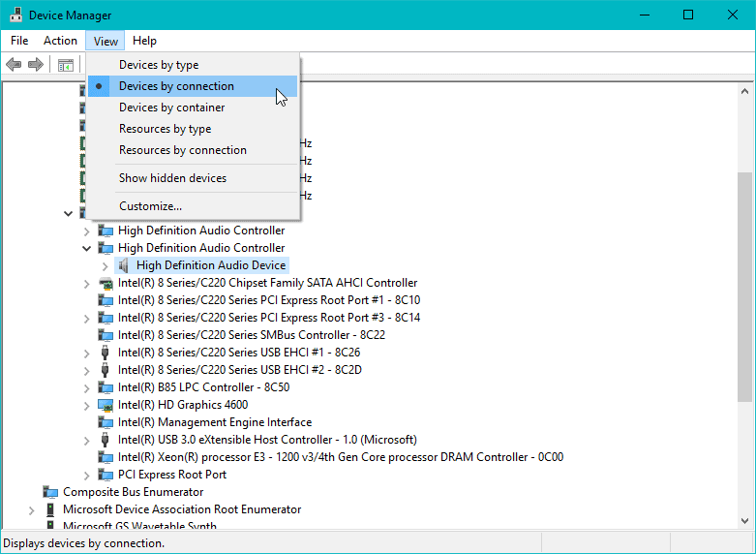Image resolution: width=756 pixels, height=554 pixels.
Task: Switch view to Resources by connection
Action: pos(193,150)
